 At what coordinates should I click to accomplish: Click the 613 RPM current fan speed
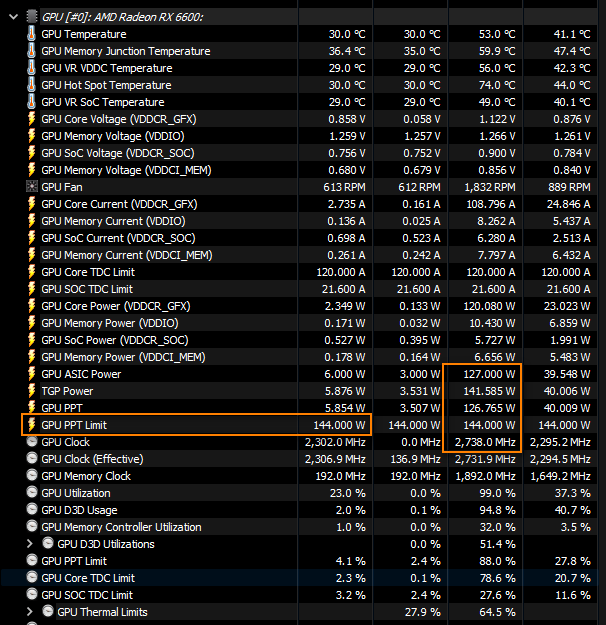[344, 187]
